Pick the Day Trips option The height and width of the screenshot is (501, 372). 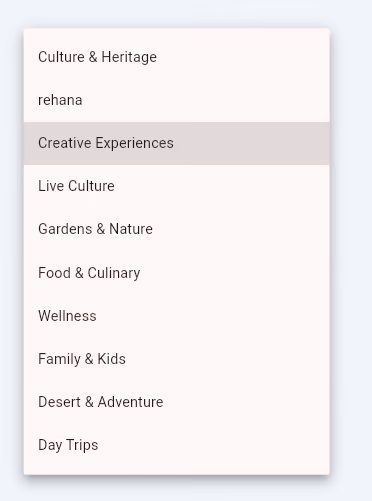coord(177,445)
